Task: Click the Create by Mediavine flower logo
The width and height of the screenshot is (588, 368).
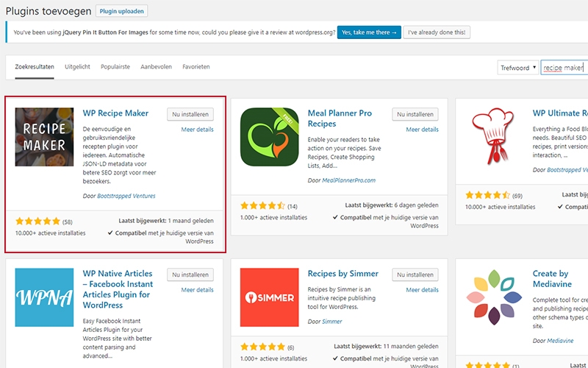Action: [x=494, y=297]
